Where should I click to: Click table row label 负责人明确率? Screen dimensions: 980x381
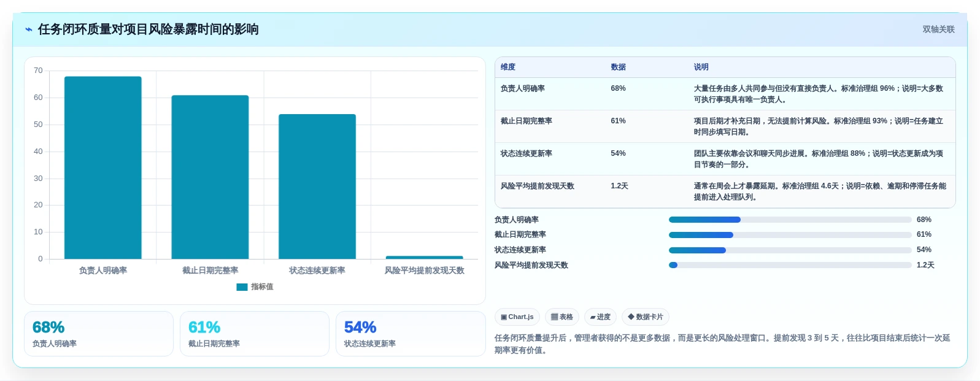coord(522,88)
